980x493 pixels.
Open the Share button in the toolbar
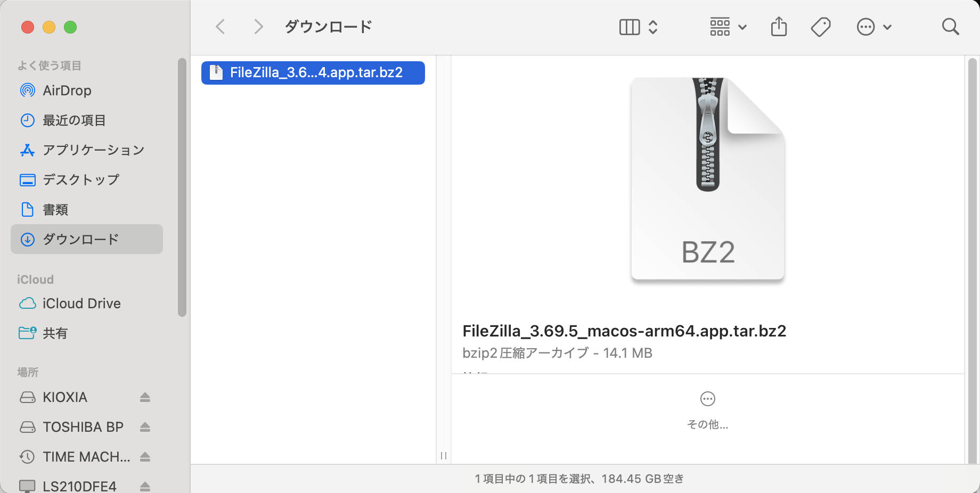[779, 26]
